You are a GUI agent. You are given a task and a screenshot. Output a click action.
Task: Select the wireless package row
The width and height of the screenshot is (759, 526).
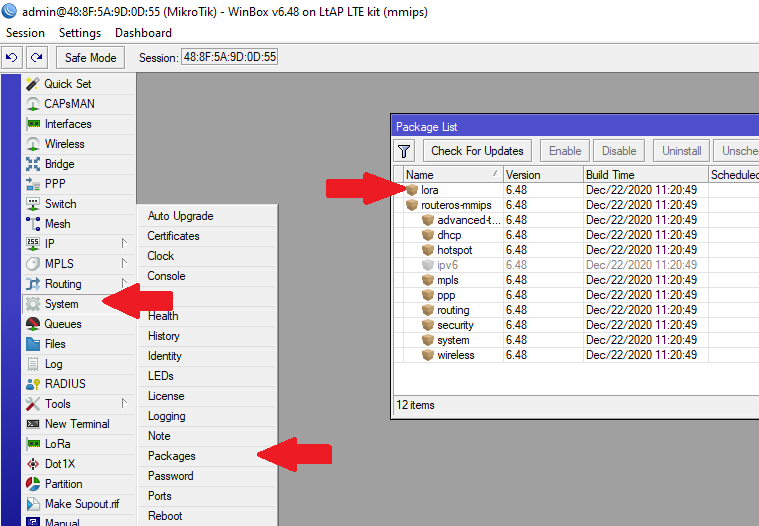576,355
